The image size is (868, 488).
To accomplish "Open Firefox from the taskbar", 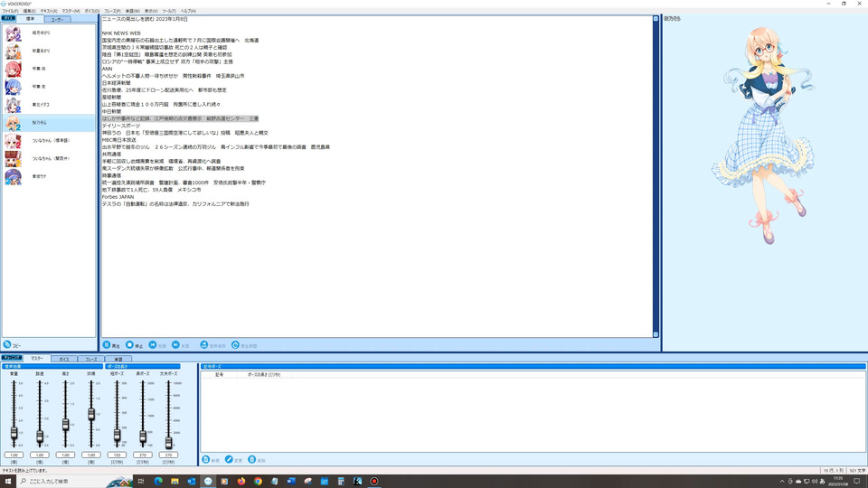I will click(x=241, y=482).
